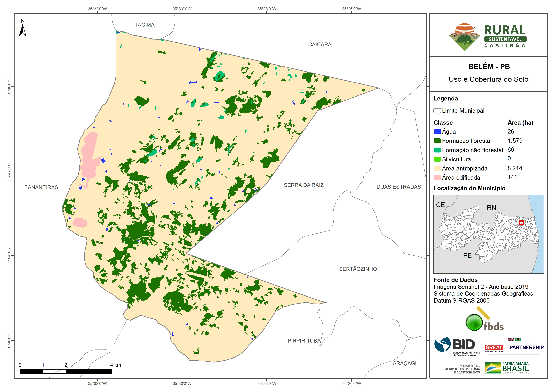The width and height of the screenshot is (555, 392).
Task: Click the scale bar at bottom left
Action: (65, 371)
